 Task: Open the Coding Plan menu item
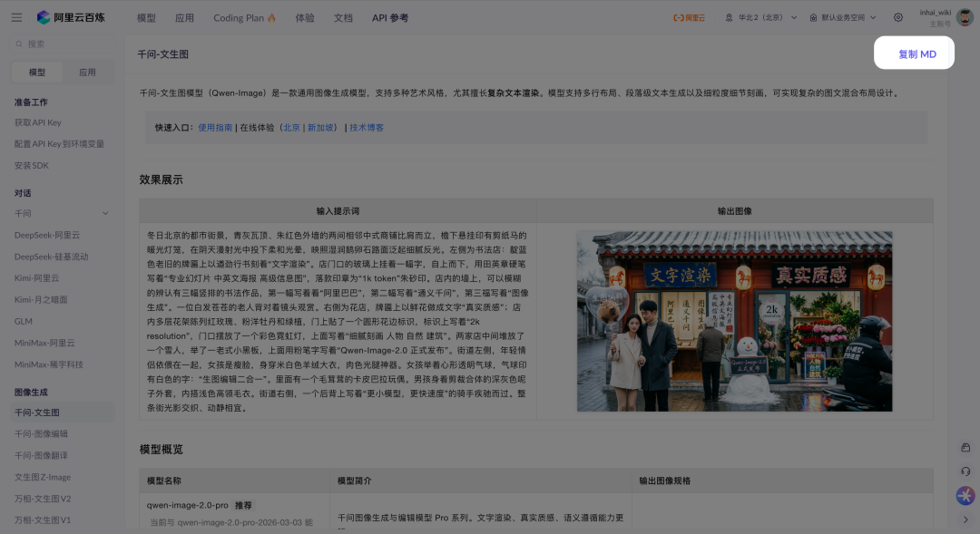click(244, 18)
